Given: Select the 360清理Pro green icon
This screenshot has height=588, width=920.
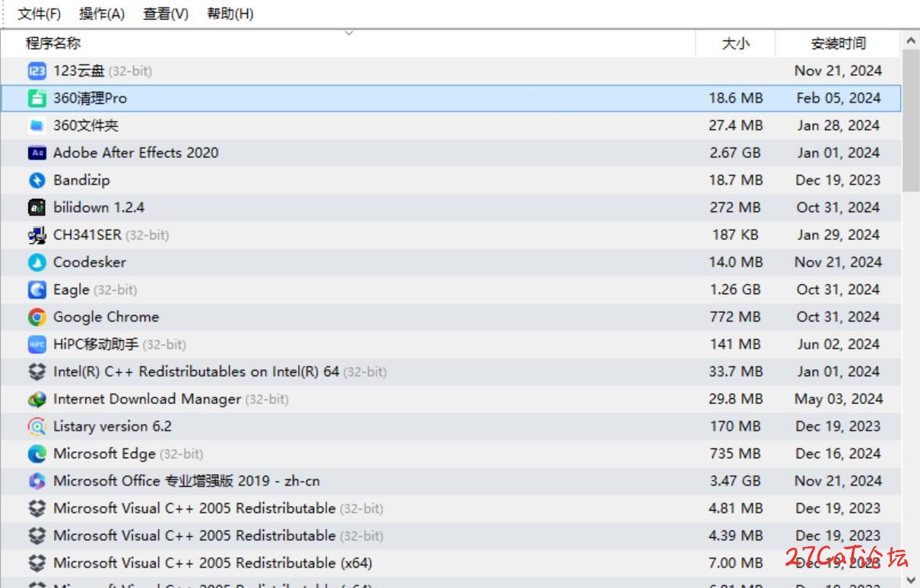Looking at the screenshot, I should click(36, 98).
